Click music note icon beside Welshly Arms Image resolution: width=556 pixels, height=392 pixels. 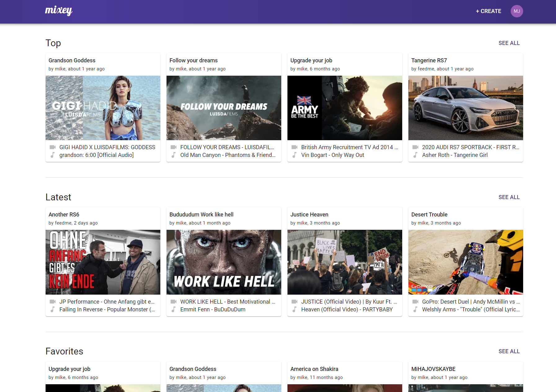[x=416, y=309]
